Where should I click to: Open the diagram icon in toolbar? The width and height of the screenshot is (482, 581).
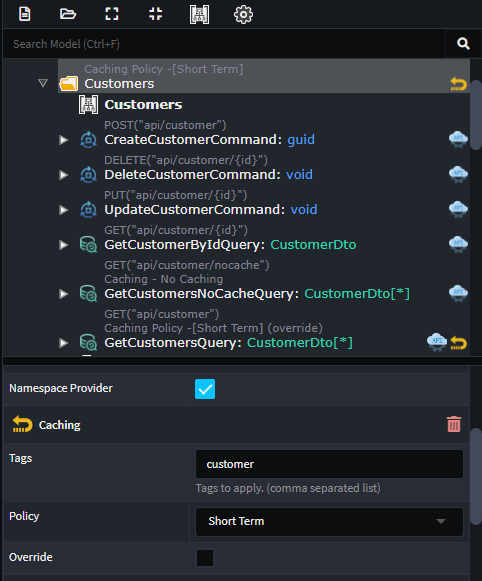(x=199, y=14)
